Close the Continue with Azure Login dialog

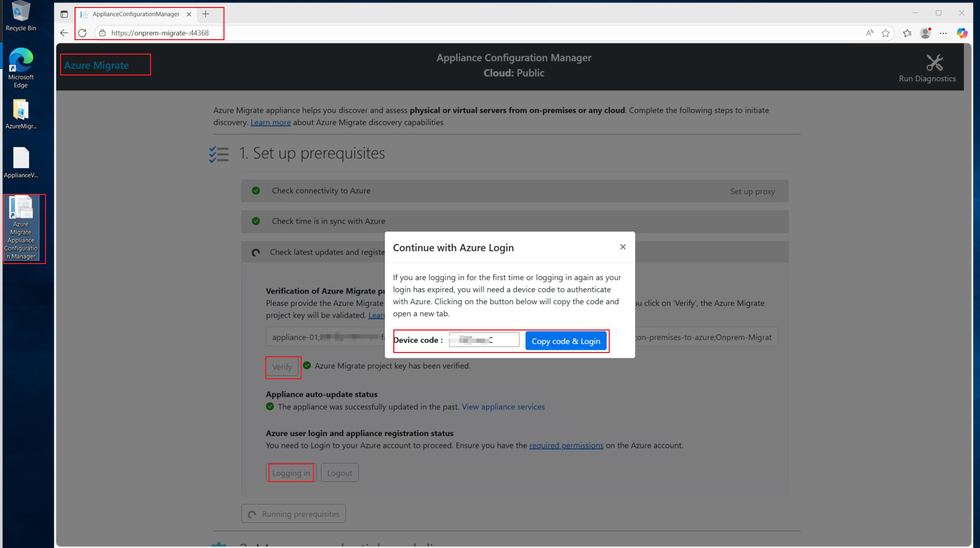(623, 247)
